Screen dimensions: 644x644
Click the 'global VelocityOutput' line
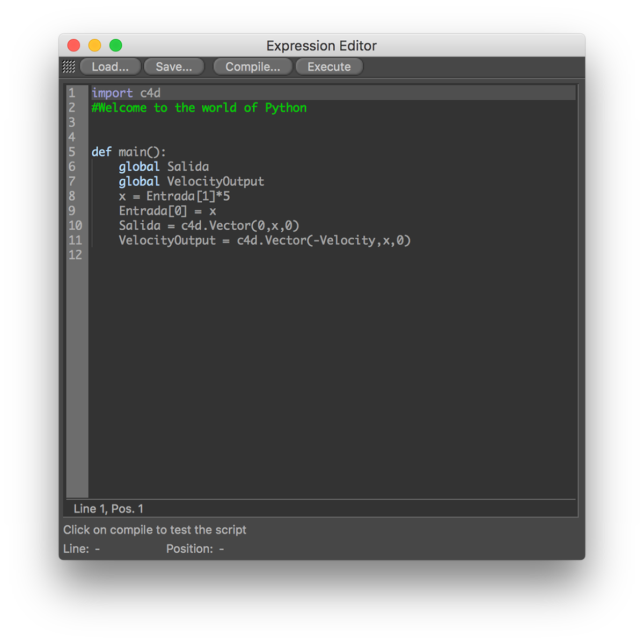tap(191, 181)
